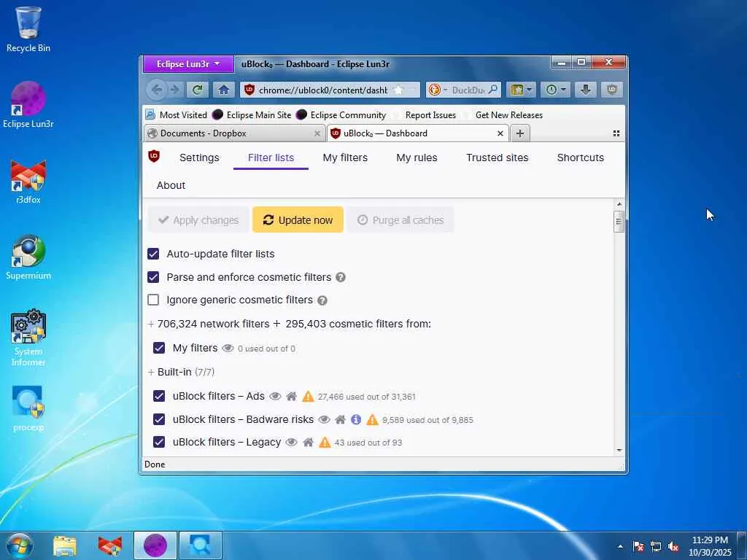Viewport: 747px width, 560px height.
Task: Open the r3dfox desktop shortcut
Action: pos(28,182)
